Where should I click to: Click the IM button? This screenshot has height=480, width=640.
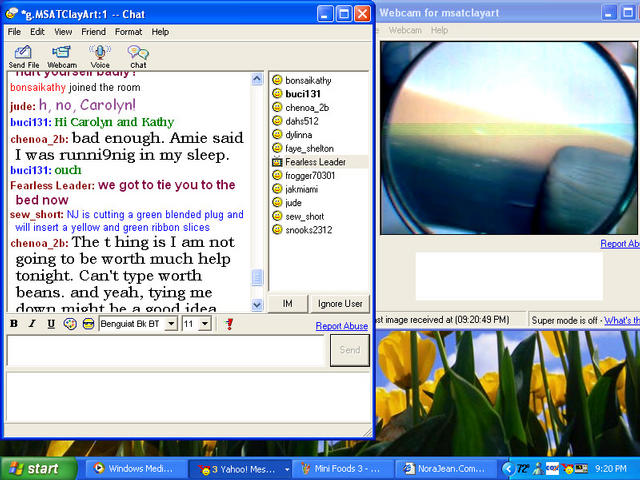287,304
